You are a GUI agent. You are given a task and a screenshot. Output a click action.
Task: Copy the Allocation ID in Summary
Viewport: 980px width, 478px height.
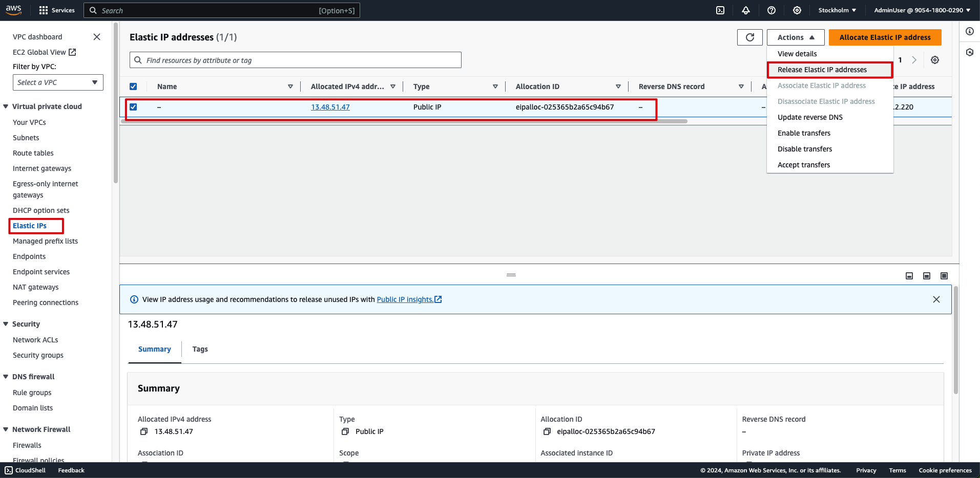coord(547,431)
